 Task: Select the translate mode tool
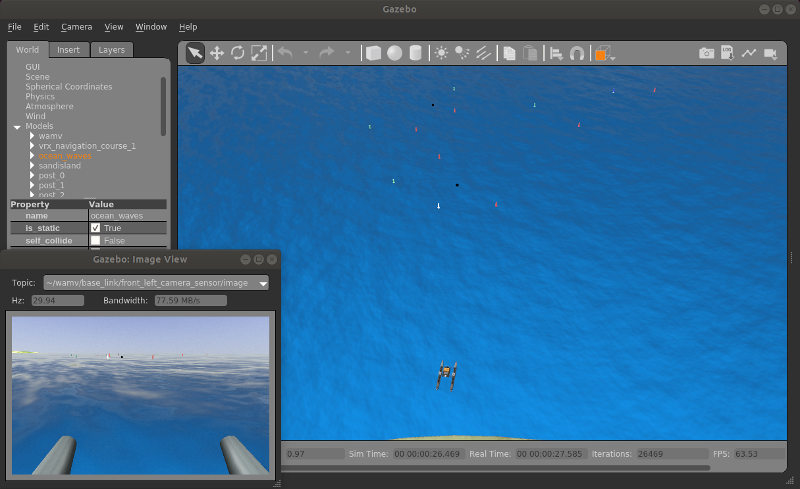coord(216,53)
